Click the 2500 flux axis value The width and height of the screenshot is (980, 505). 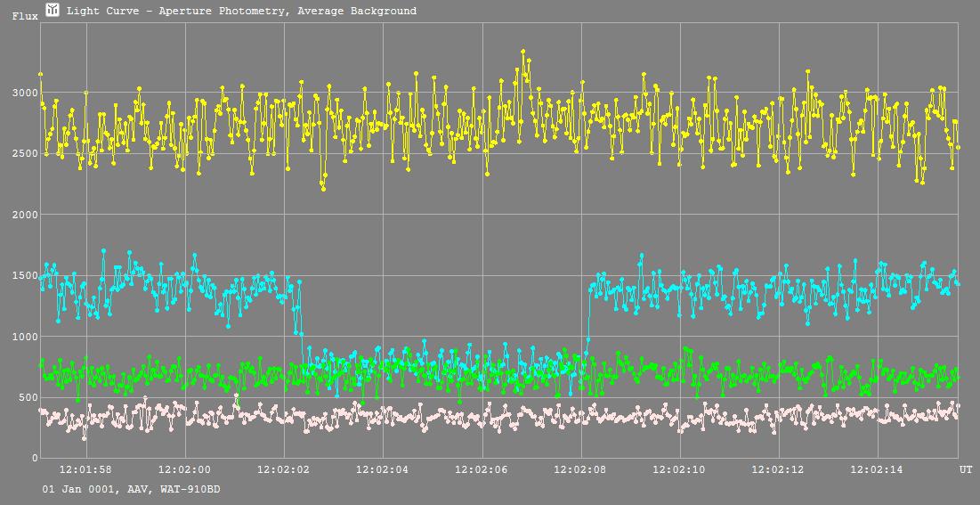pos(25,153)
